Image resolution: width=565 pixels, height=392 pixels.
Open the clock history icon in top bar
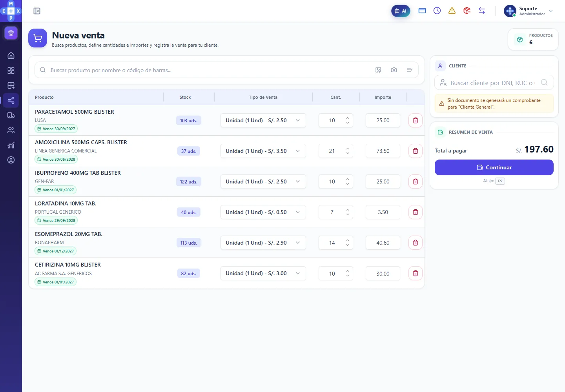pyautogui.click(x=437, y=11)
